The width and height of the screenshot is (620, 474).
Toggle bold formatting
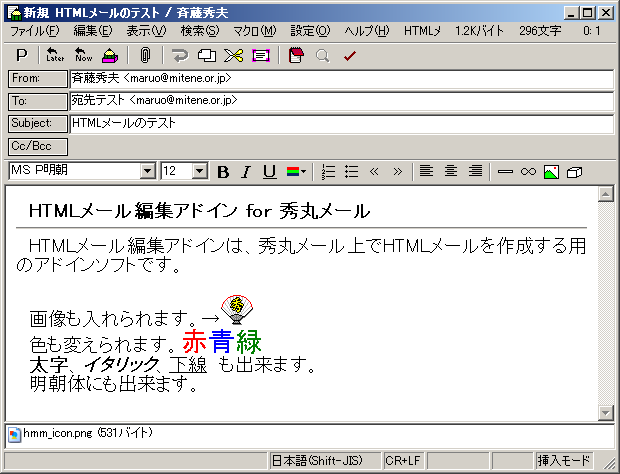click(x=223, y=172)
